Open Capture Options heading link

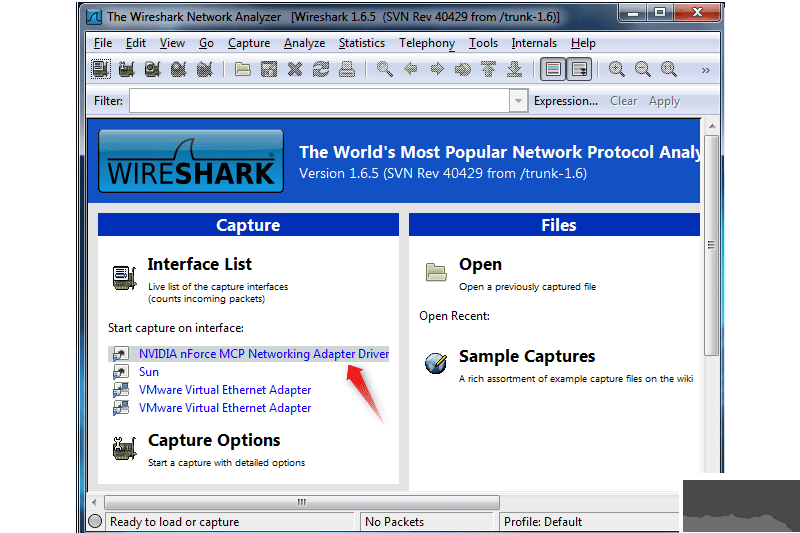pos(214,440)
